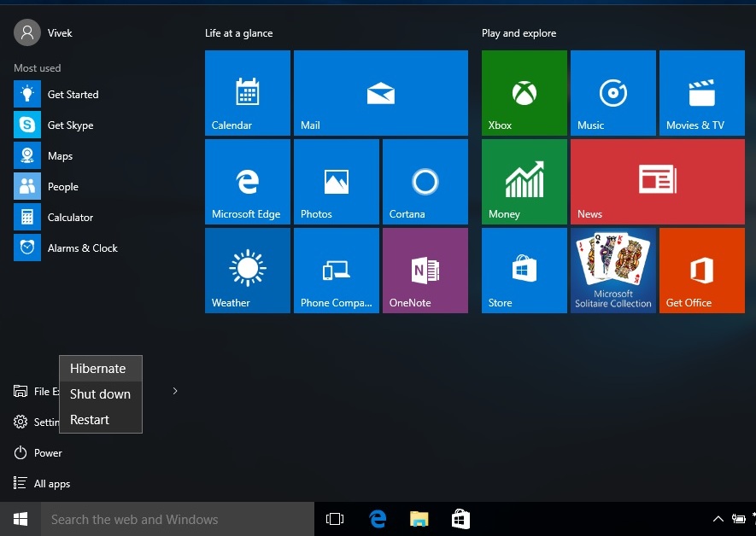Open the Mail tile
This screenshot has height=536, width=756.
click(381, 93)
